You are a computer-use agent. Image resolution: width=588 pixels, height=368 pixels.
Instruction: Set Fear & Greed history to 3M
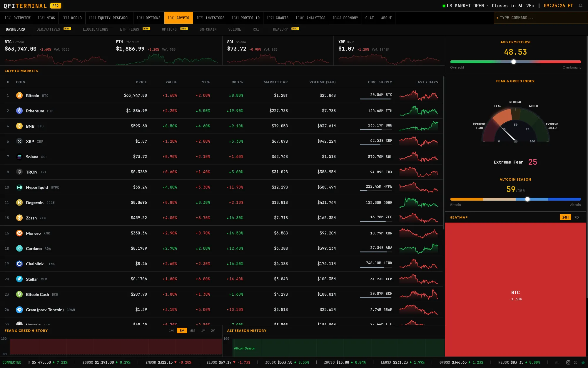tap(182, 331)
